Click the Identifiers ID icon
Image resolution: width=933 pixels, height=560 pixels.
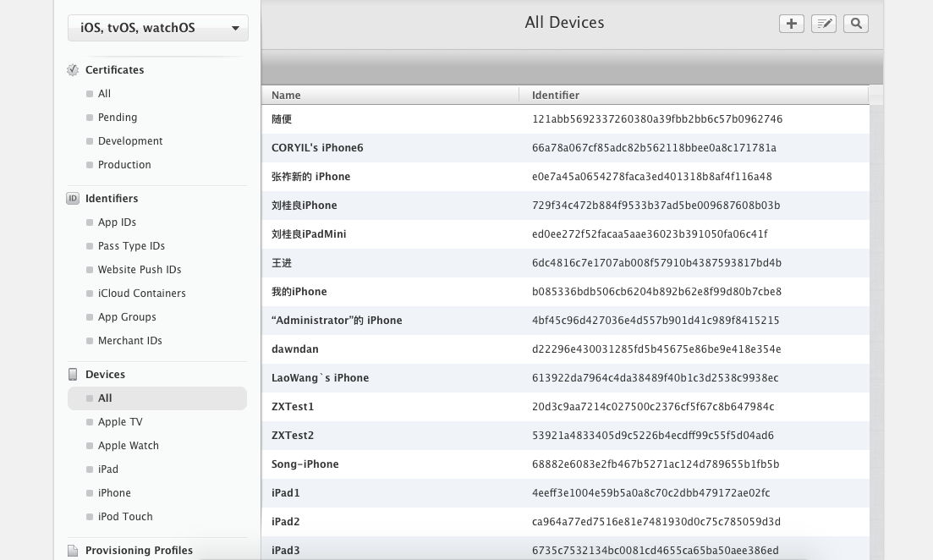[73, 199]
